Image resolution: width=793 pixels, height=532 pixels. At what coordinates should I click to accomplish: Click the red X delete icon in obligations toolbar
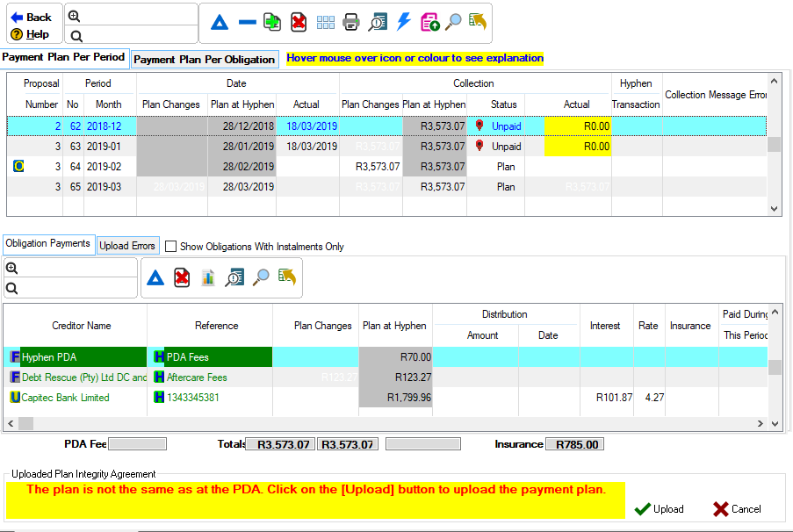pos(182,277)
